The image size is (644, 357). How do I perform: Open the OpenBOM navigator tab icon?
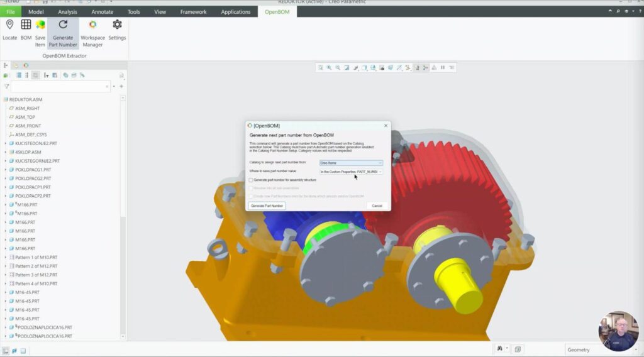pos(26,65)
